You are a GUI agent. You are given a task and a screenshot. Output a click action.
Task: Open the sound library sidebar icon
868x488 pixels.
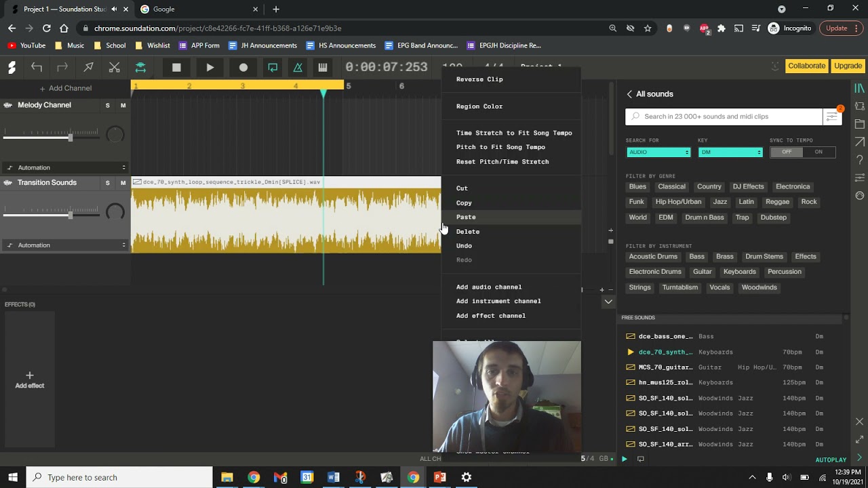point(859,89)
